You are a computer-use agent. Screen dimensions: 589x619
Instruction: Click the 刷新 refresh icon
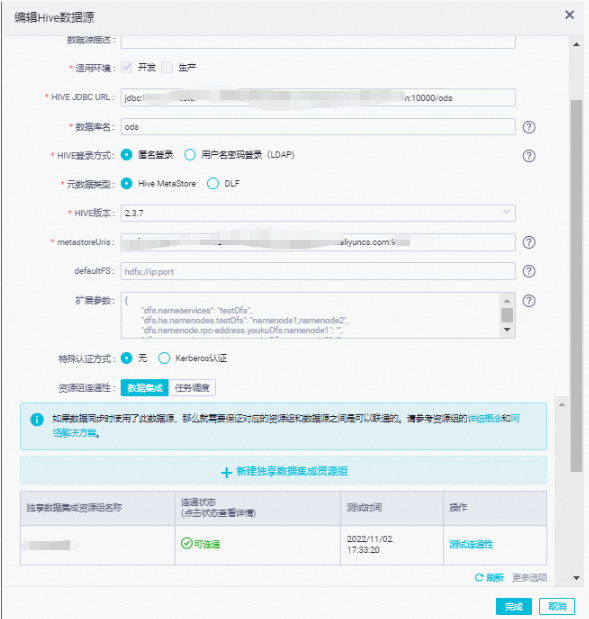point(479,578)
